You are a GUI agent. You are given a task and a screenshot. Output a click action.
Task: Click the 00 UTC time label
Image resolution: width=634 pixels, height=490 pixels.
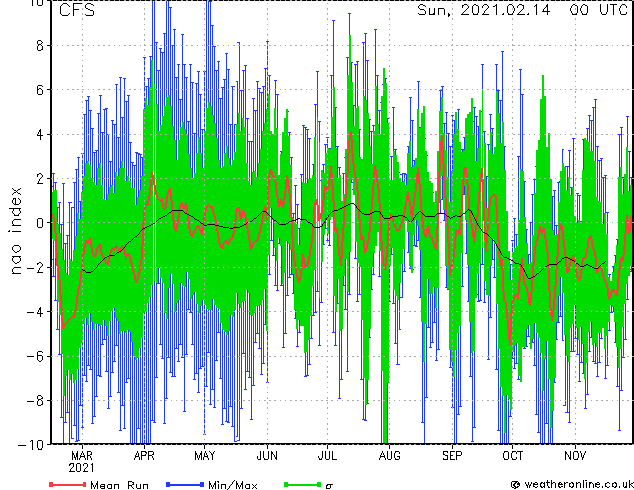(598, 10)
